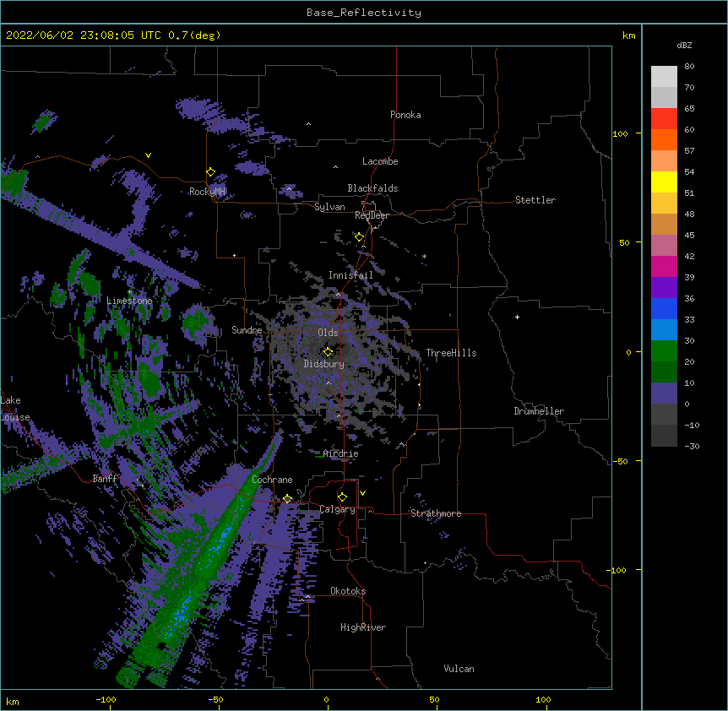Pick the bright yellow legend swatch

(664, 182)
